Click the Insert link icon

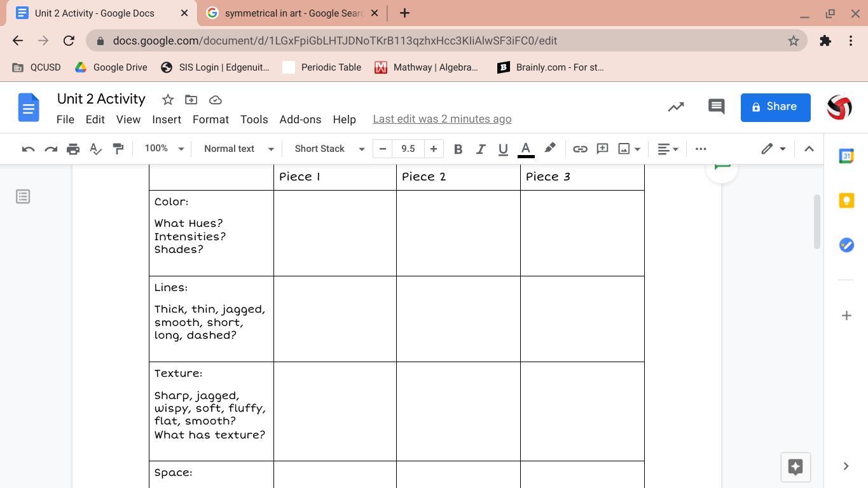[579, 149]
